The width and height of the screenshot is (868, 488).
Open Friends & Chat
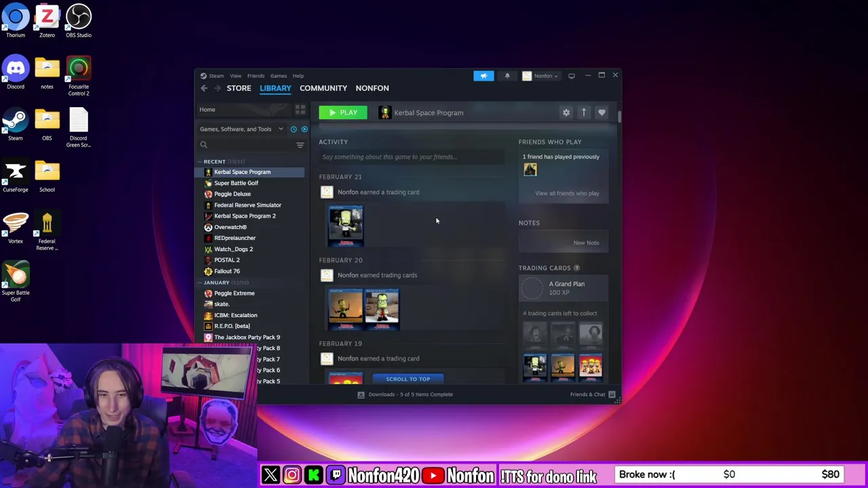tap(593, 394)
